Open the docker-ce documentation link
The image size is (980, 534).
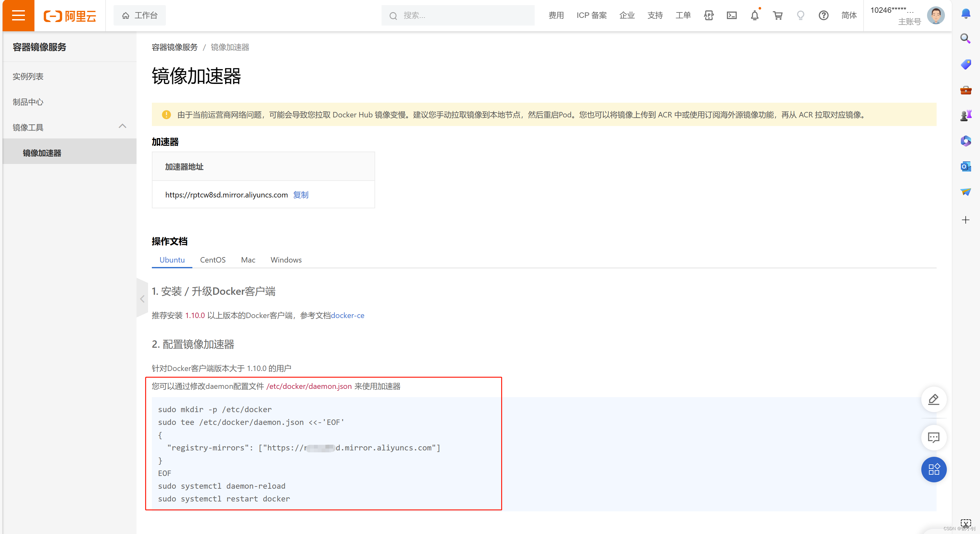pyautogui.click(x=347, y=315)
